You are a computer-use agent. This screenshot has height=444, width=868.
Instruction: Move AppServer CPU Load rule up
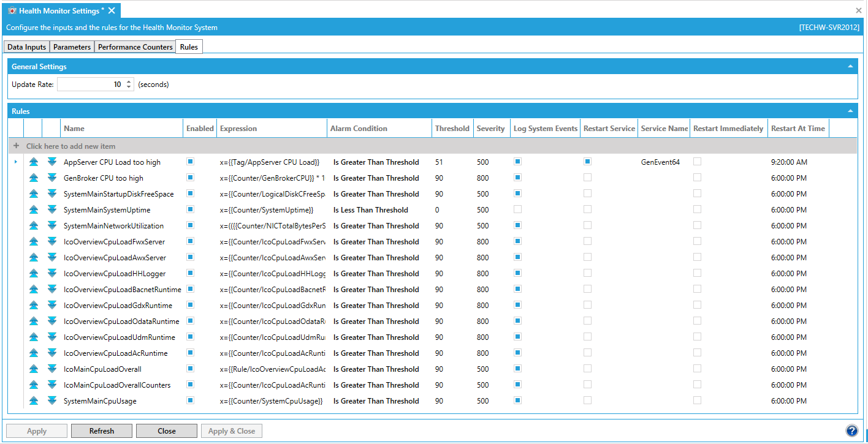34,162
